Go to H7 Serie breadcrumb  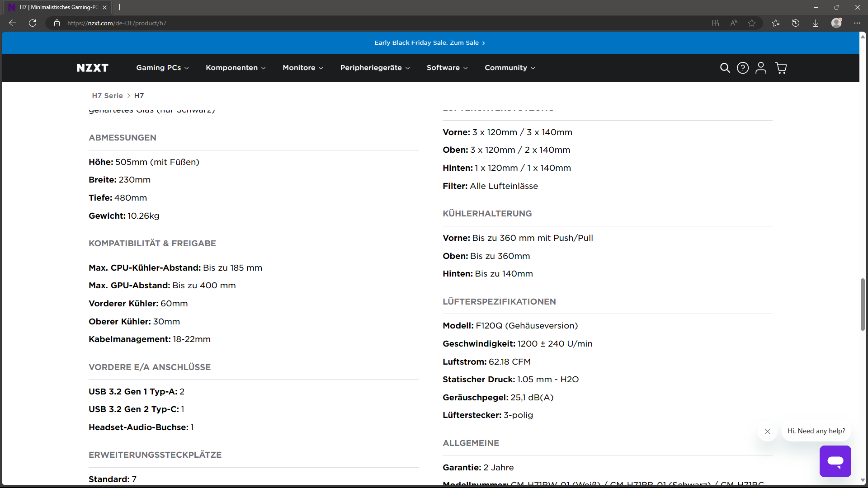[107, 96]
